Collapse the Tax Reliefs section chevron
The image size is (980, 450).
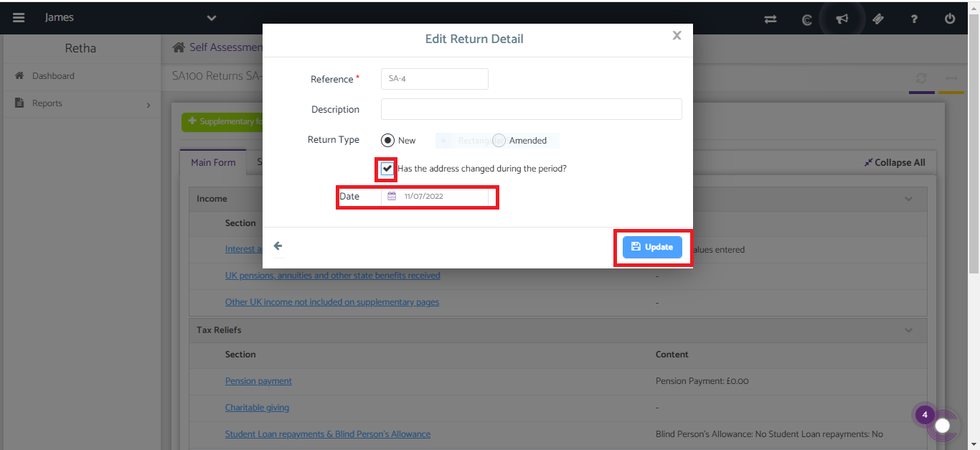tap(909, 331)
